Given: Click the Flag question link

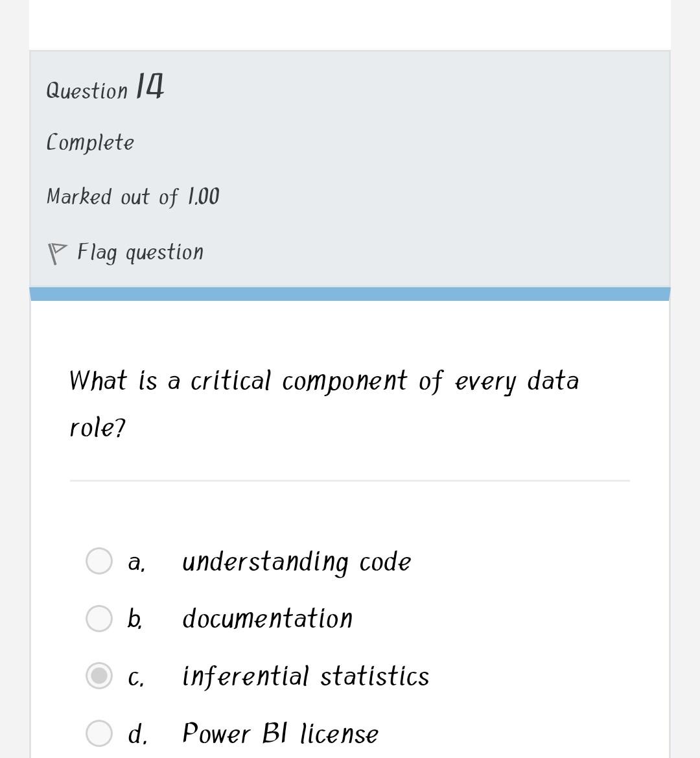Looking at the screenshot, I should point(140,252).
